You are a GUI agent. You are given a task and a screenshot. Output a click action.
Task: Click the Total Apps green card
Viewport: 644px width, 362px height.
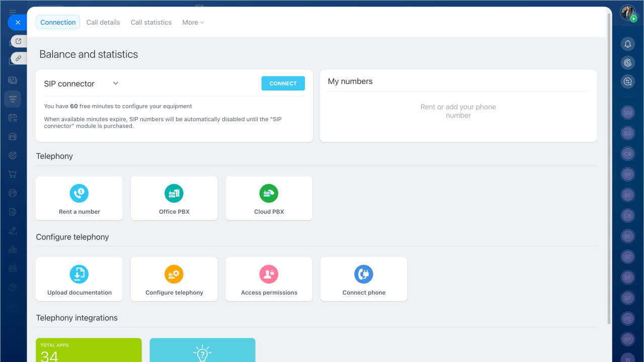tap(89, 350)
